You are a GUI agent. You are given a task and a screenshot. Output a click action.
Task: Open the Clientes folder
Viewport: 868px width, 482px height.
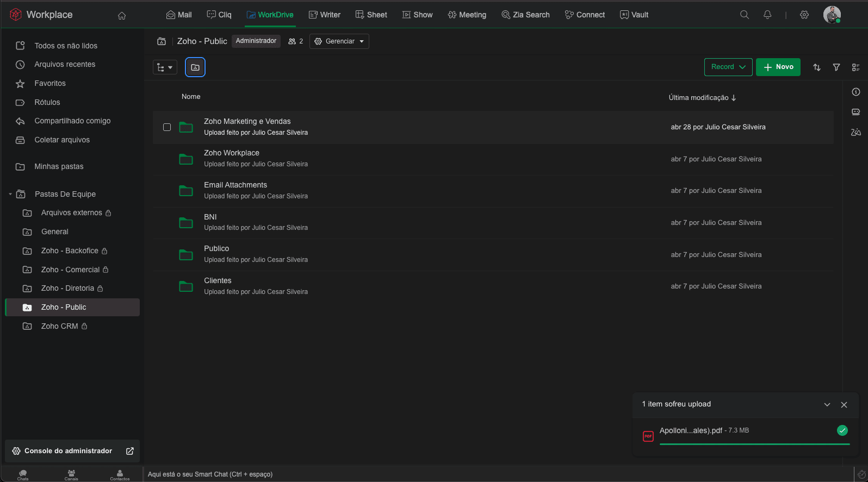218,280
